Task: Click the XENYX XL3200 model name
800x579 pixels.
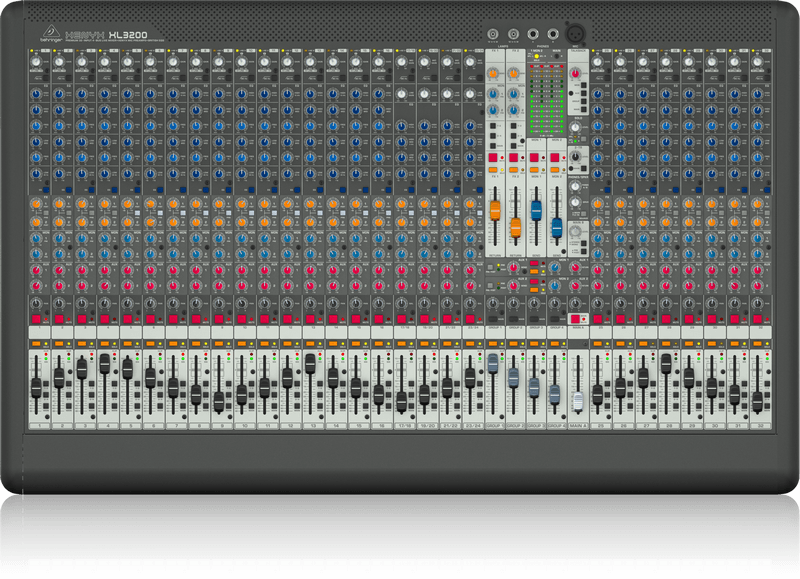Action: tap(105, 34)
